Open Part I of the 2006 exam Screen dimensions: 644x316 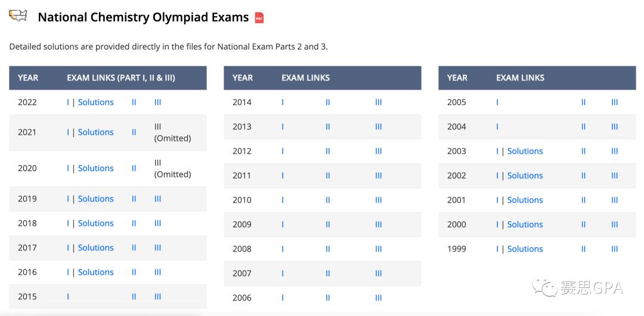click(x=283, y=298)
